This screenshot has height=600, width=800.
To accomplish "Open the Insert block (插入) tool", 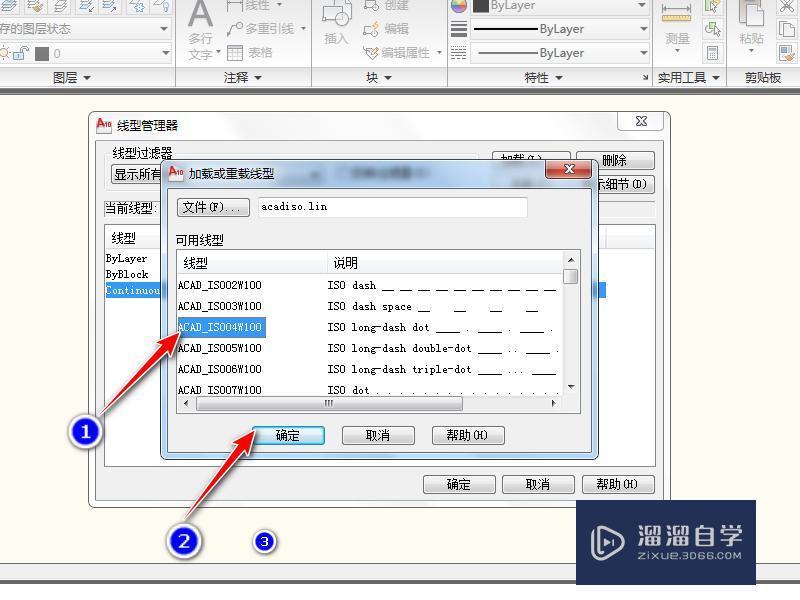I will pos(336,22).
